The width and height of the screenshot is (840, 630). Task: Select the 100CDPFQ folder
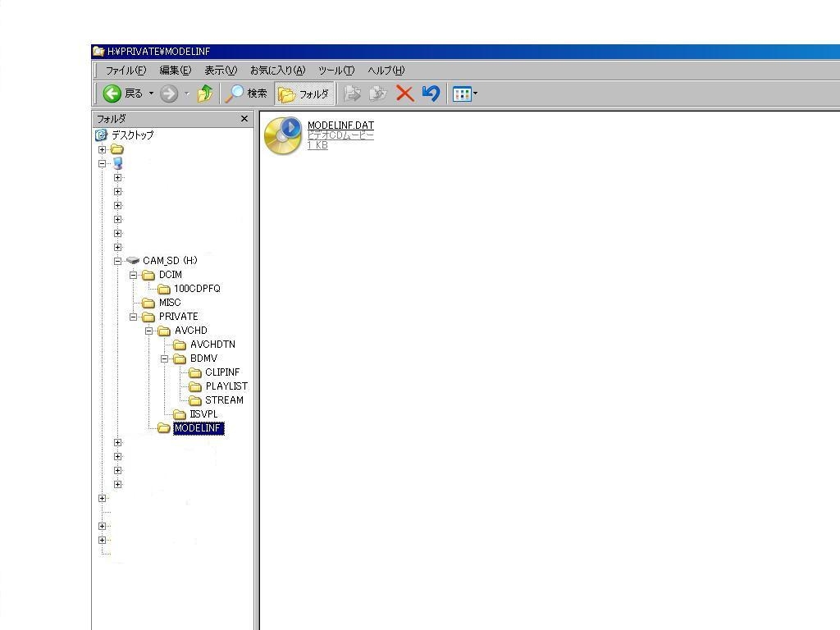pyautogui.click(x=197, y=289)
